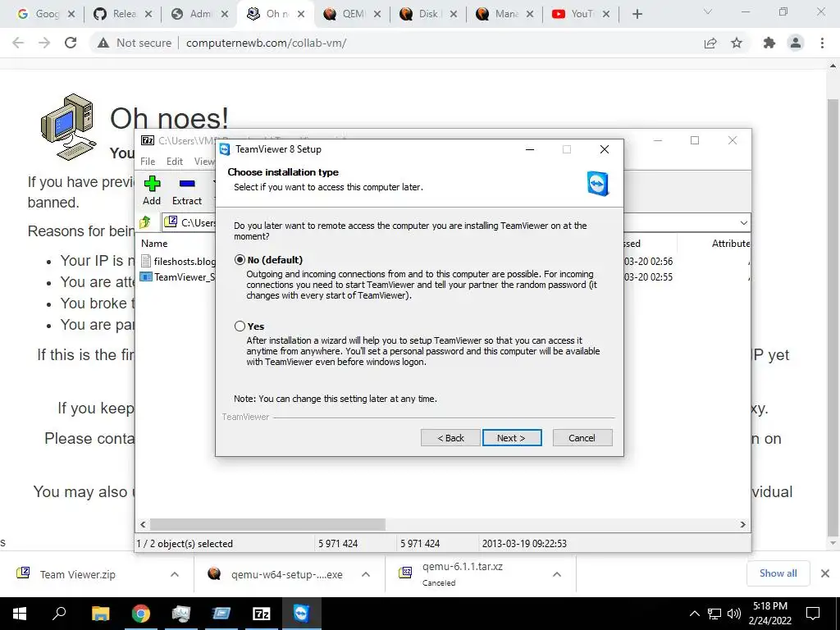Open File Explorer from taskbar
Image resolution: width=840 pixels, height=630 pixels.
click(x=100, y=614)
